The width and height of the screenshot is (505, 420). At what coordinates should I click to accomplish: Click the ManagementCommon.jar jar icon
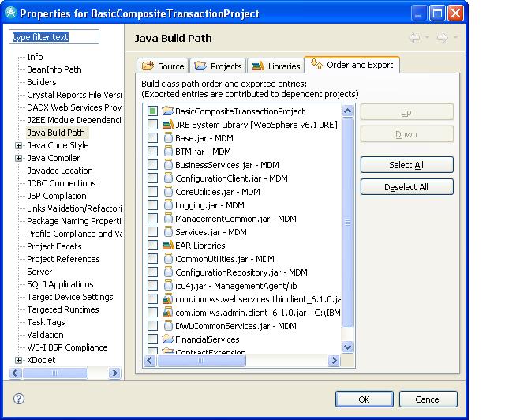(x=168, y=219)
